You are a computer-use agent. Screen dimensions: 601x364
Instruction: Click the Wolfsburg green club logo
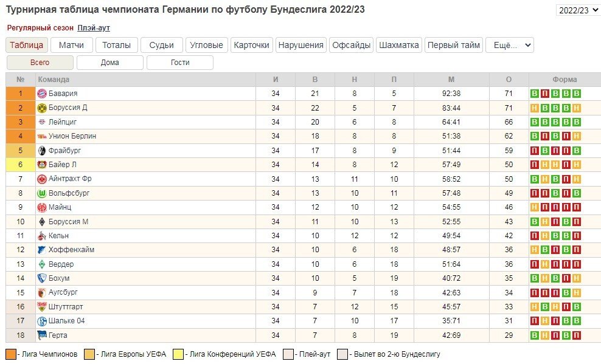point(42,193)
